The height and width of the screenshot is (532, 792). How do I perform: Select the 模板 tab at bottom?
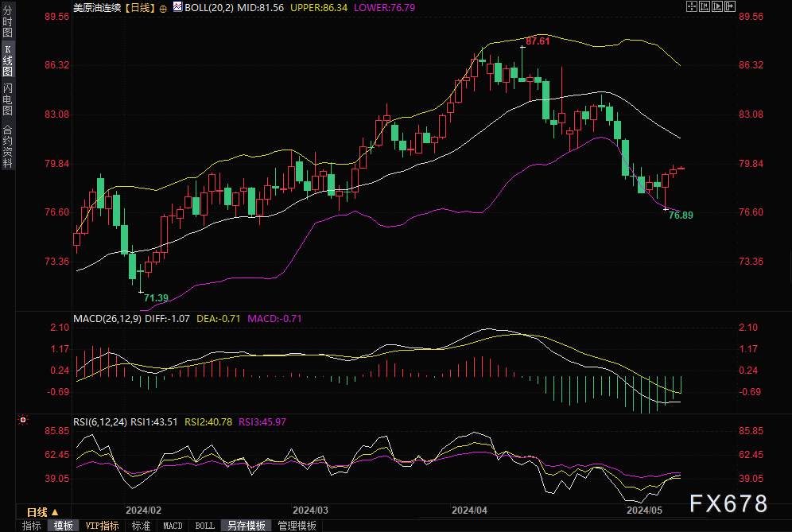click(63, 526)
